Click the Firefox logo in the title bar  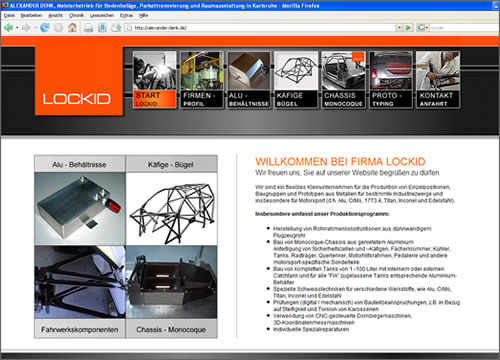(x=5, y=5)
